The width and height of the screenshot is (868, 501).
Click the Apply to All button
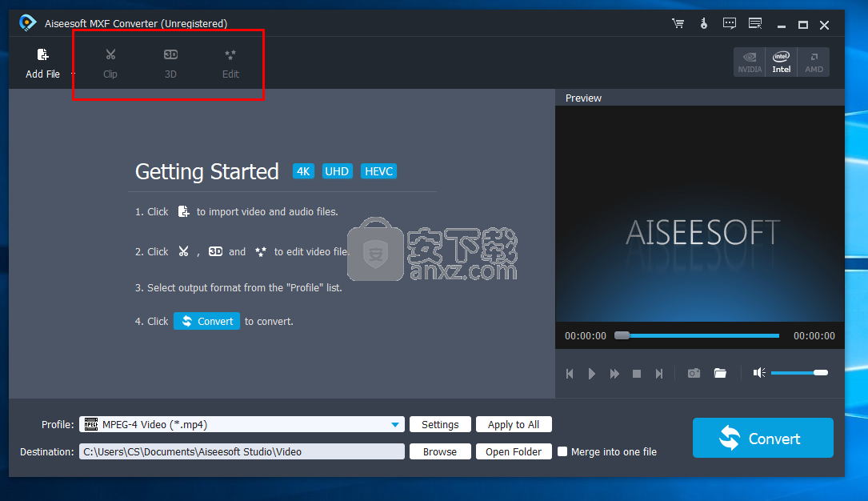click(513, 425)
